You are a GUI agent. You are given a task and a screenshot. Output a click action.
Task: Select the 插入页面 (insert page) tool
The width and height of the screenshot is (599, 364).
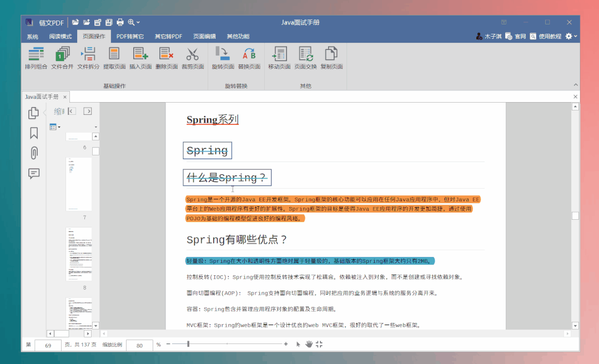coord(140,58)
